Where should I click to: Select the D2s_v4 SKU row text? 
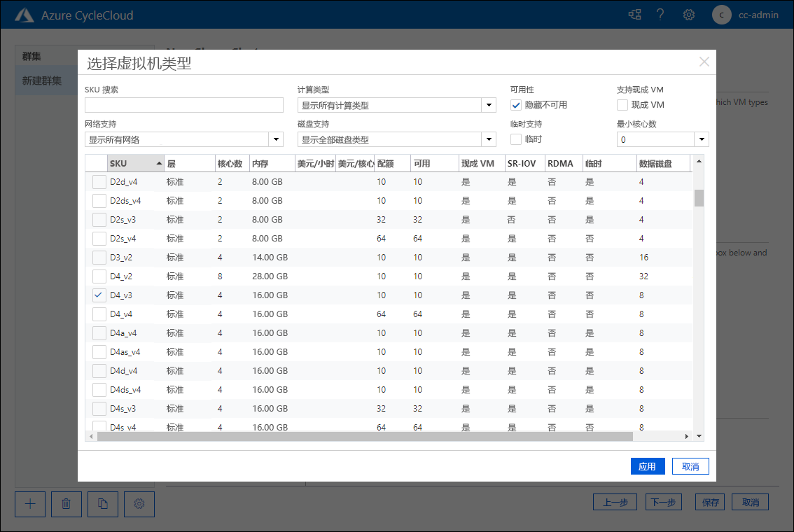point(123,239)
